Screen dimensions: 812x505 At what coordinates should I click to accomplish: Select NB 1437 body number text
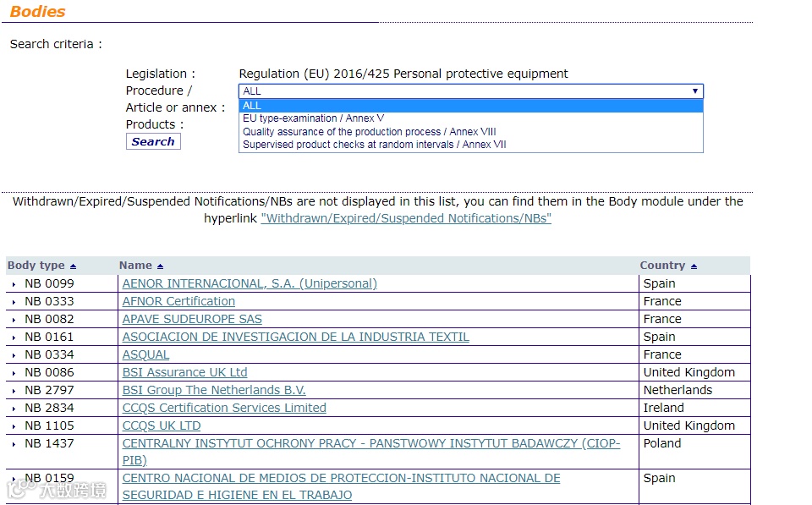tap(49, 443)
